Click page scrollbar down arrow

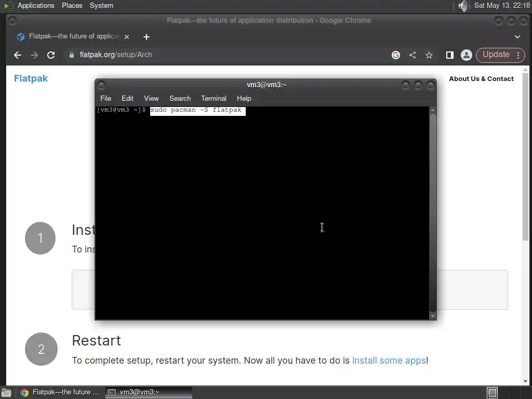(525, 381)
